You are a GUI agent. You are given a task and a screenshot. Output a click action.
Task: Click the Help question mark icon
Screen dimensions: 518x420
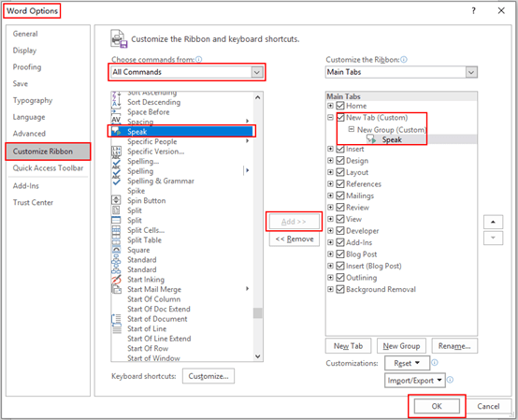point(474,11)
